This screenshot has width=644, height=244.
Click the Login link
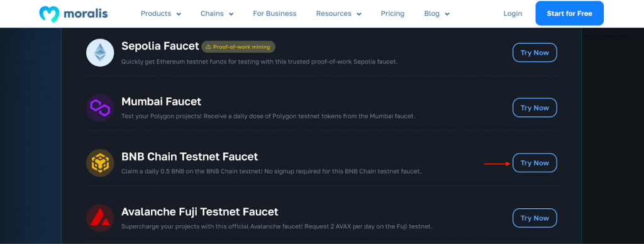(x=513, y=14)
